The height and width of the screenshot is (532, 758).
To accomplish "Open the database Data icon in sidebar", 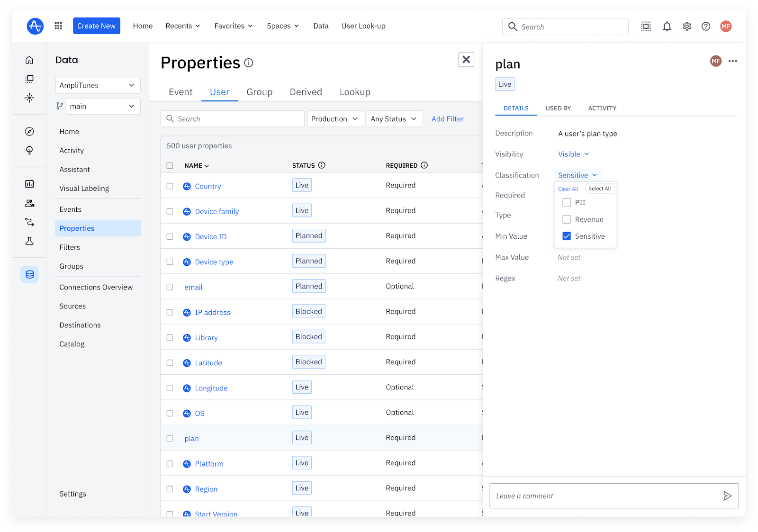I will click(x=29, y=274).
